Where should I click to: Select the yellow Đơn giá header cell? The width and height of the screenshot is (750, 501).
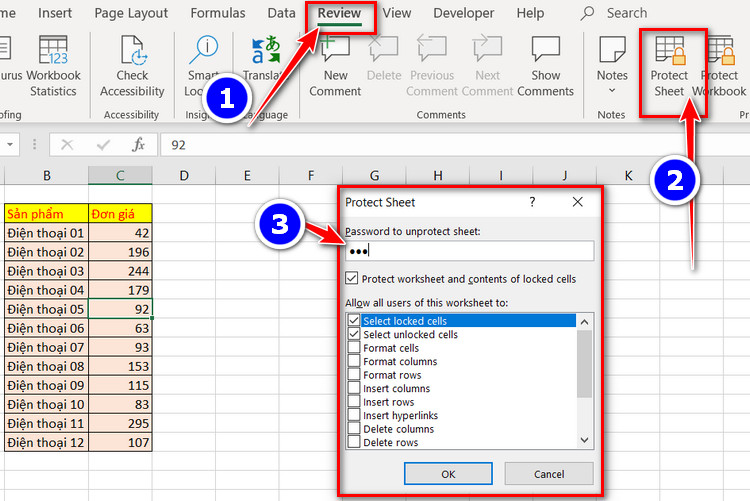[x=120, y=213]
